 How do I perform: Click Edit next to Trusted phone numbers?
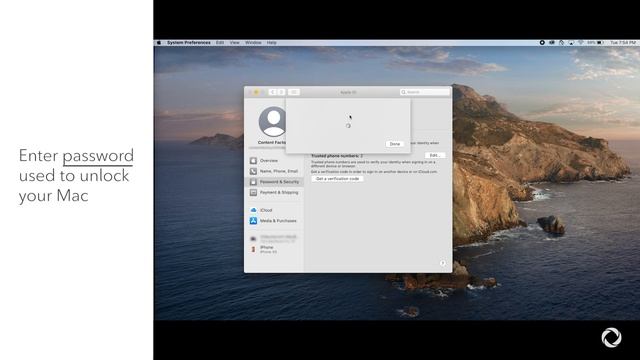point(435,156)
